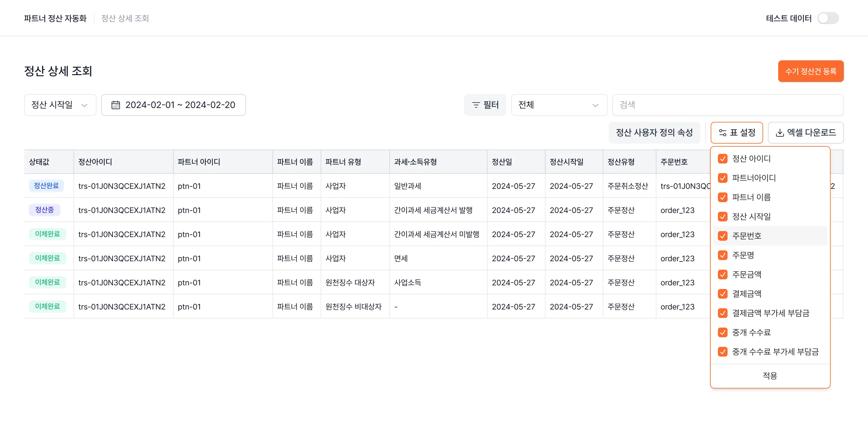
Task: Click the 적용 button in column settings
Action: (x=770, y=376)
